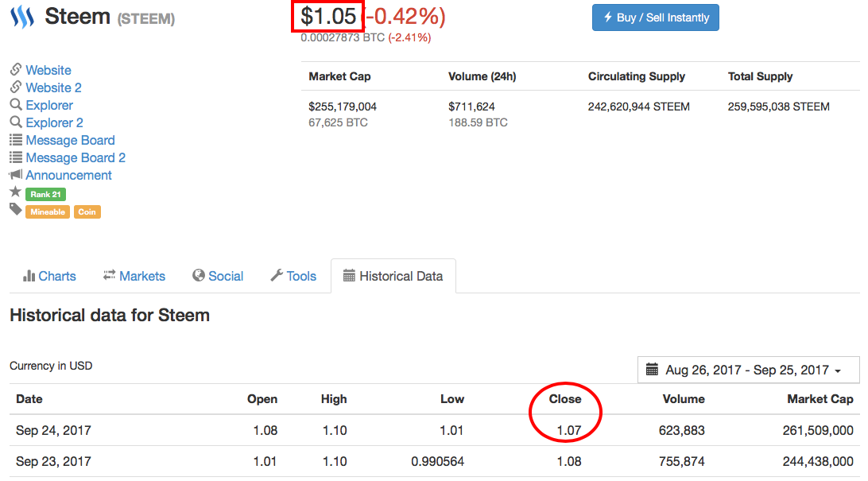
Task: Click the lightning bolt icon on Buy/Sell button
Action: [x=607, y=17]
